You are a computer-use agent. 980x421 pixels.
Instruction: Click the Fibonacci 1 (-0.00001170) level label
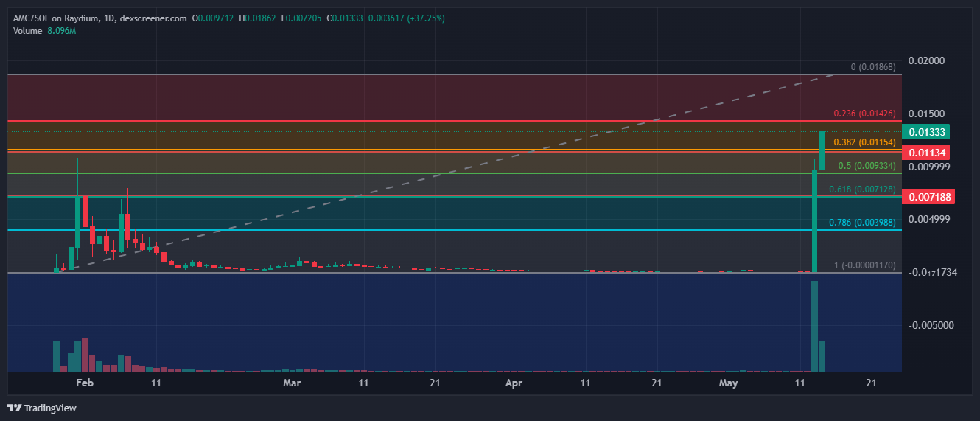864,265
